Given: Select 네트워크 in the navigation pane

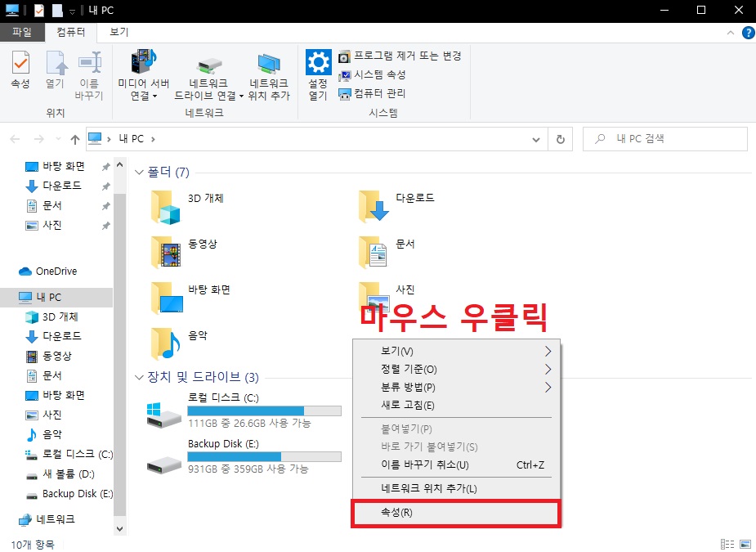Looking at the screenshot, I should click(47, 519).
